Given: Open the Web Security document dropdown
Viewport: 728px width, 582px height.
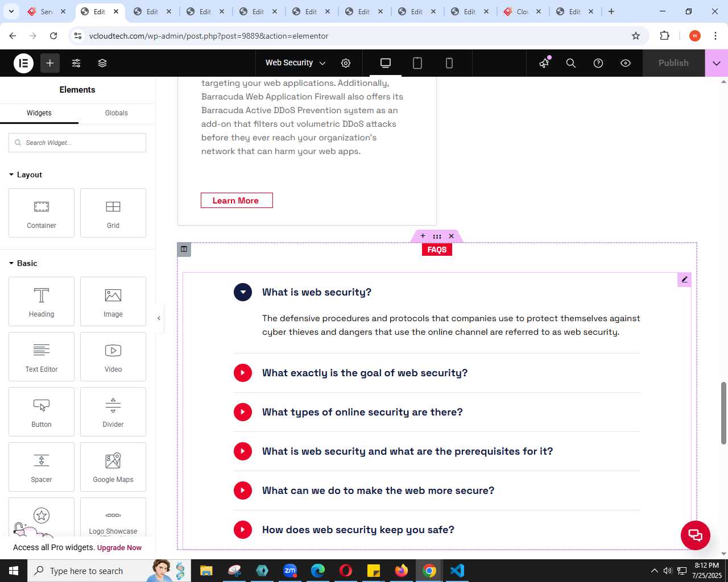Looking at the screenshot, I should [x=296, y=63].
